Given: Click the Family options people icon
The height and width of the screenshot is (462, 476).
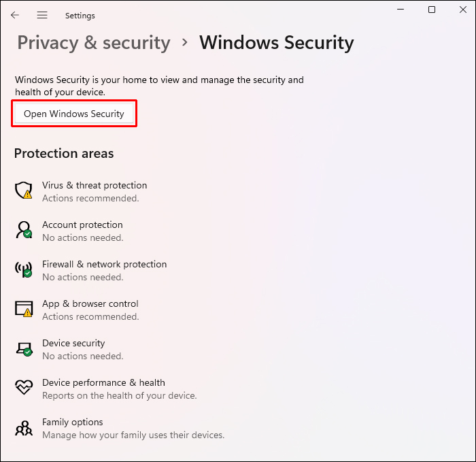Looking at the screenshot, I should 24,427.
